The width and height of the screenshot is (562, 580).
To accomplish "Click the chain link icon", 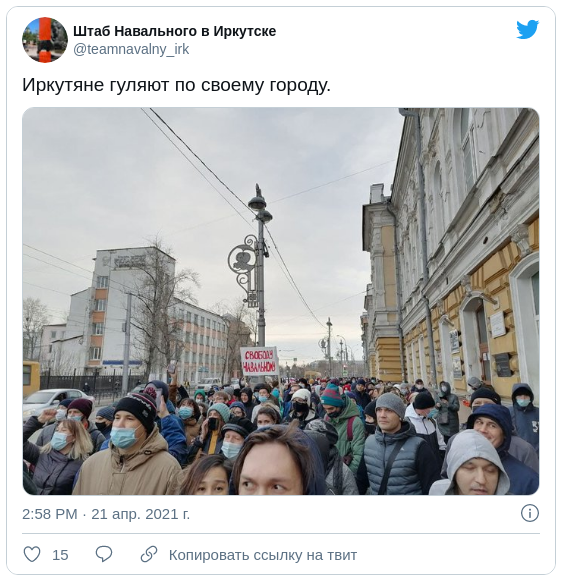I will (x=149, y=554).
